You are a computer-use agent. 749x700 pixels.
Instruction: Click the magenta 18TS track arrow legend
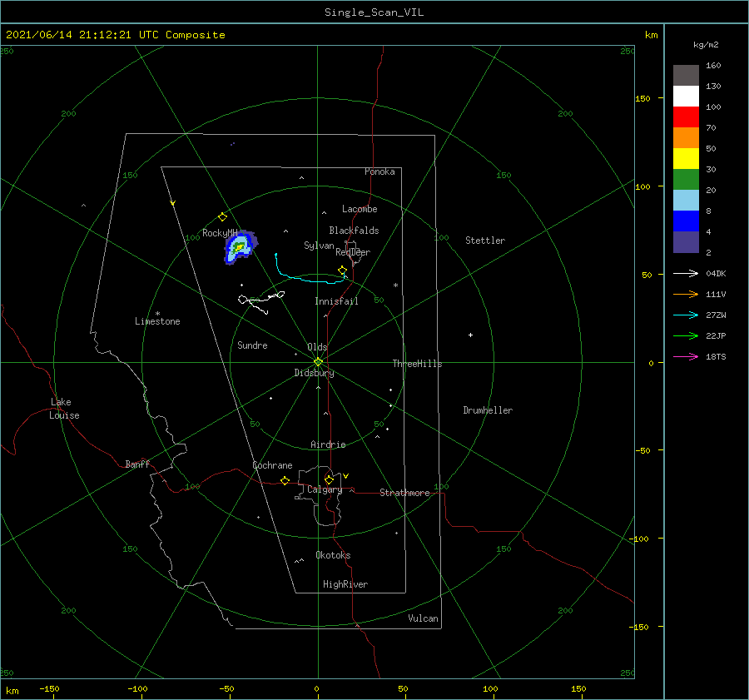coord(686,356)
